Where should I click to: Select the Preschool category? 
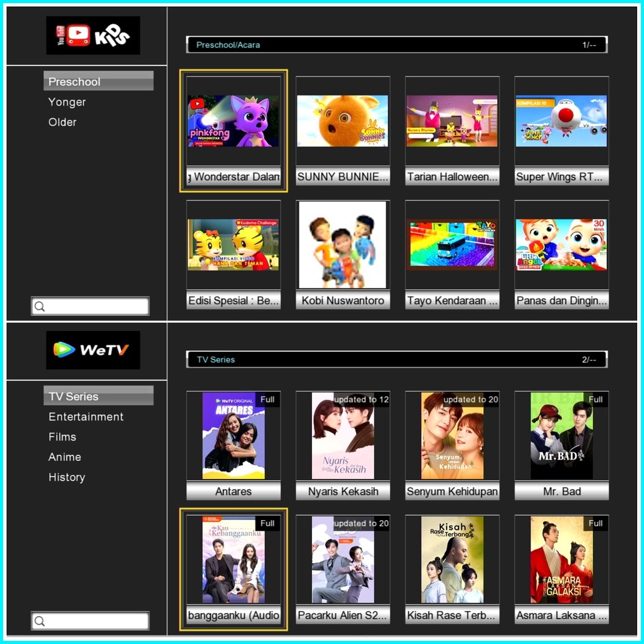pos(74,82)
